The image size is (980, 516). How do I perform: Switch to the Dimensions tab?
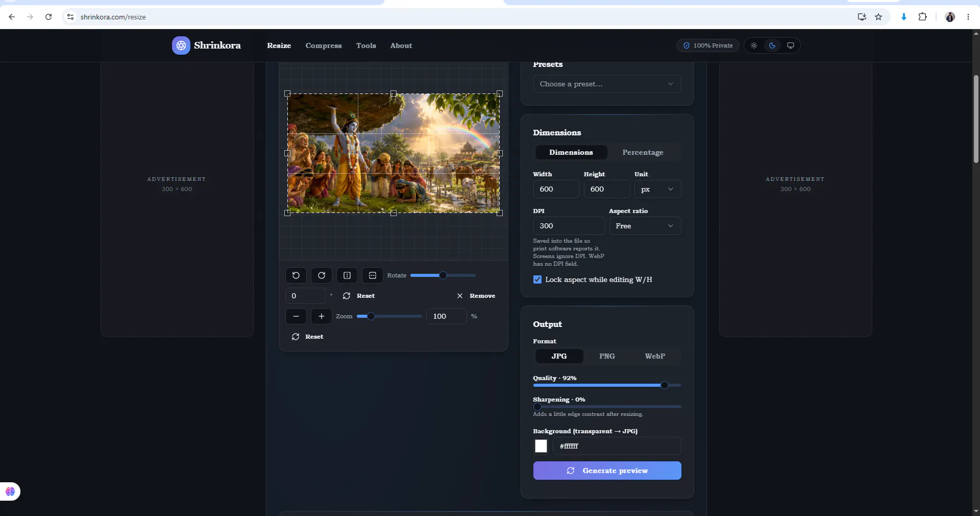click(x=571, y=152)
